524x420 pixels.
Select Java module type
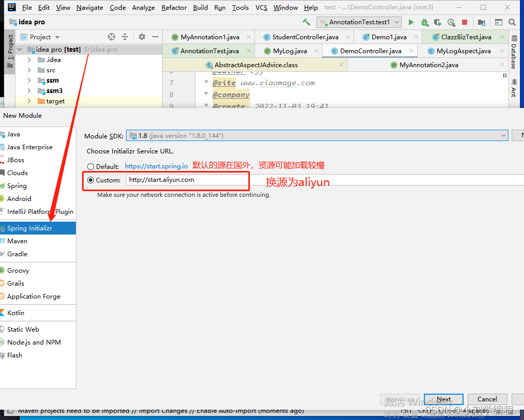38,134
